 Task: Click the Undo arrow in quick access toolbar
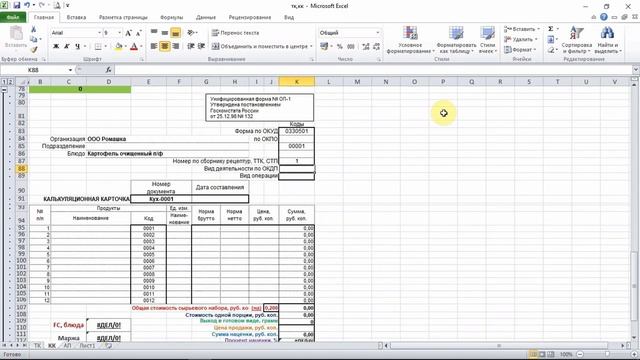click(x=27, y=5)
